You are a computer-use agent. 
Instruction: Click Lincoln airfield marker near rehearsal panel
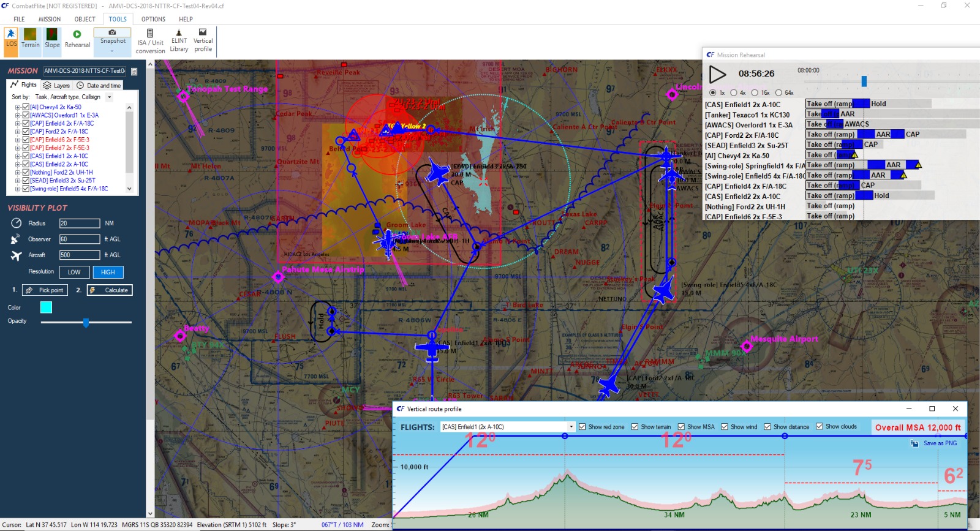click(x=672, y=94)
